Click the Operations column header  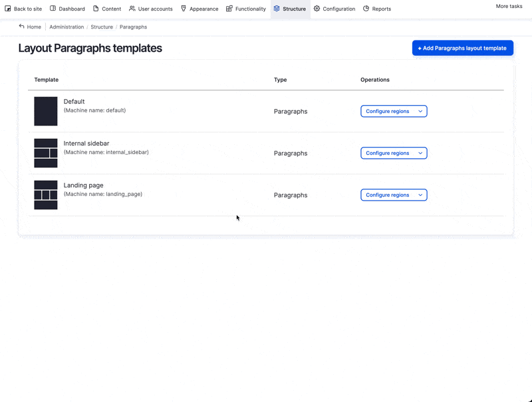tap(375, 80)
